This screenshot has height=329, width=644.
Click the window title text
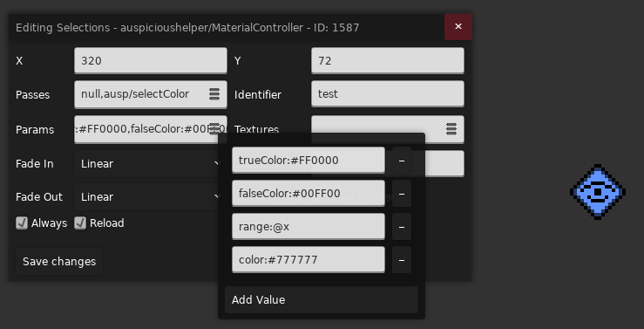tap(187, 28)
